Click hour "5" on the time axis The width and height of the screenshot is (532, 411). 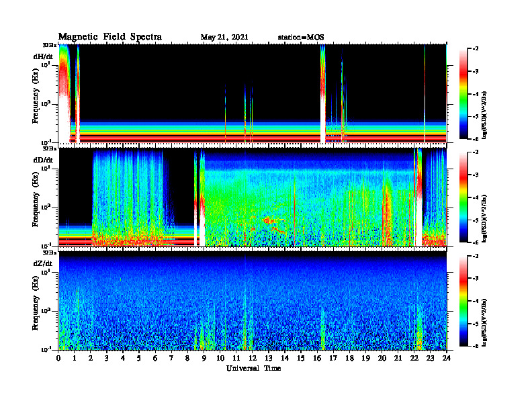[x=139, y=359]
